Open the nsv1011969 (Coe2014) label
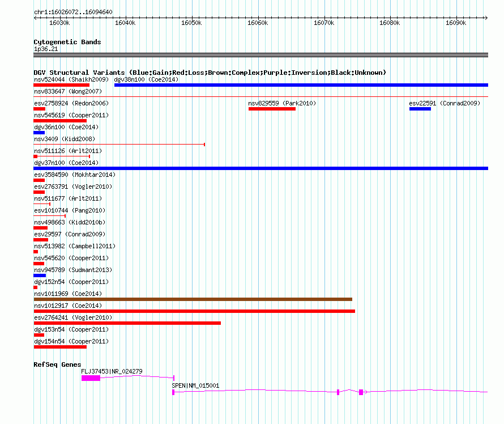Screen dimensions: 504x424 point(68,294)
